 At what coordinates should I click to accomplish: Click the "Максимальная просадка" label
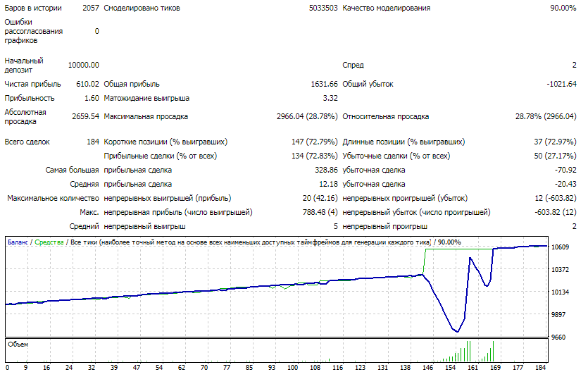coord(146,117)
